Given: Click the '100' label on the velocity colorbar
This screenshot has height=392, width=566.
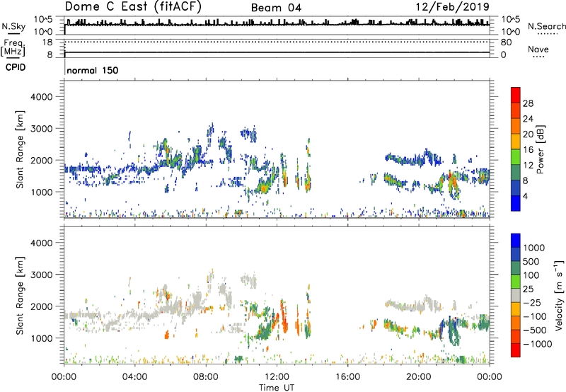Looking at the screenshot, I should point(531,275).
